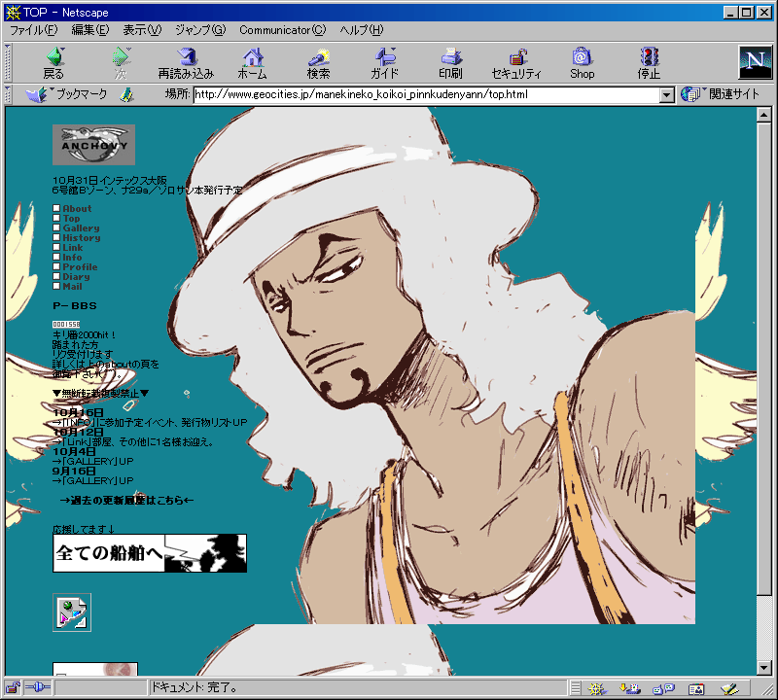Click the 0001558 hit counter
This screenshot has width=778, height=700.
[66, 324]
